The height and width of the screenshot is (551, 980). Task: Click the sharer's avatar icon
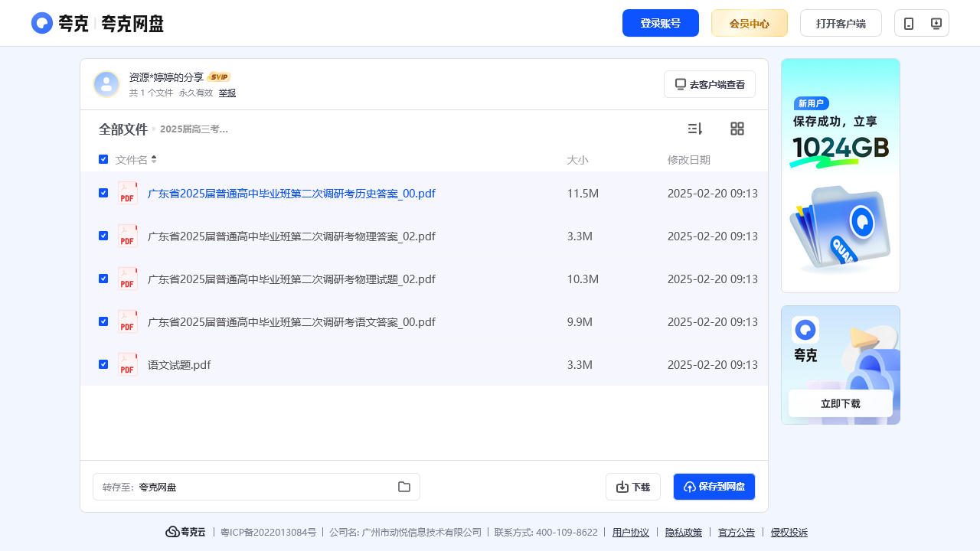pyautogui.click(x=106, y=84)
